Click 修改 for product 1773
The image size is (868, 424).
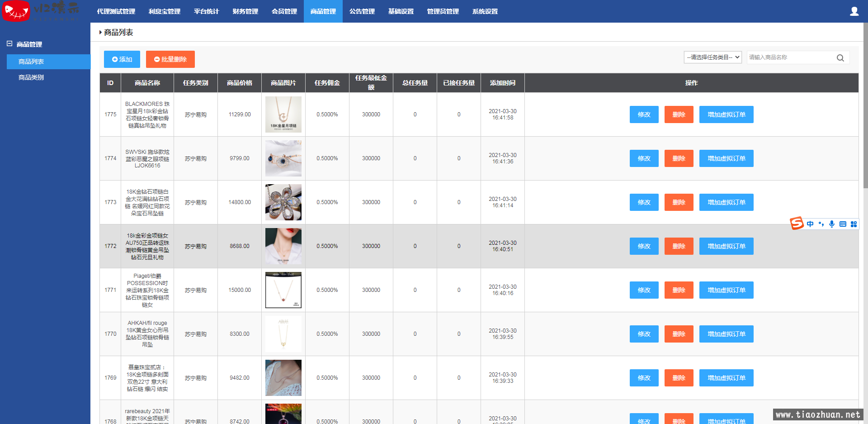pyautogui.click(x=644, y=202)
